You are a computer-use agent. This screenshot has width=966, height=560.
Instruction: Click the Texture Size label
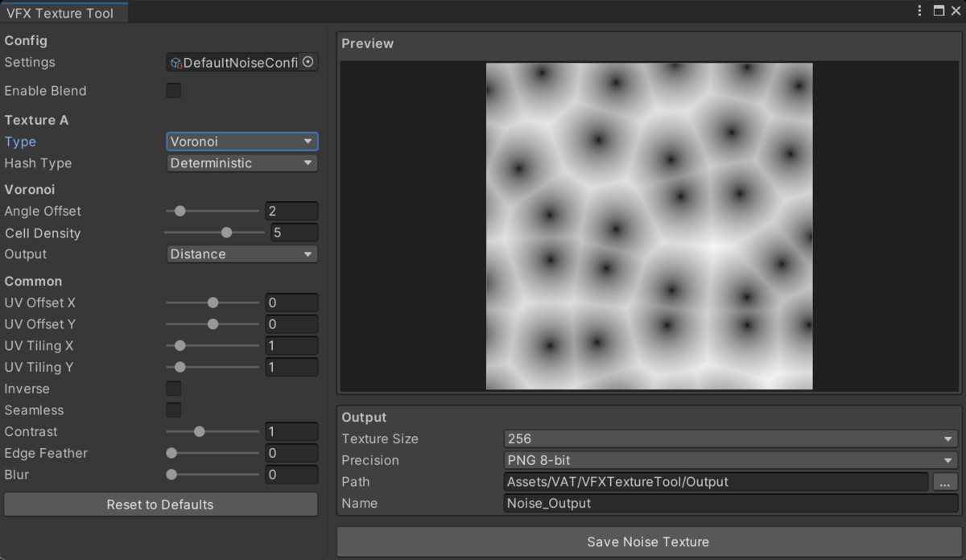pyautogui.click(x=380, y=439)
